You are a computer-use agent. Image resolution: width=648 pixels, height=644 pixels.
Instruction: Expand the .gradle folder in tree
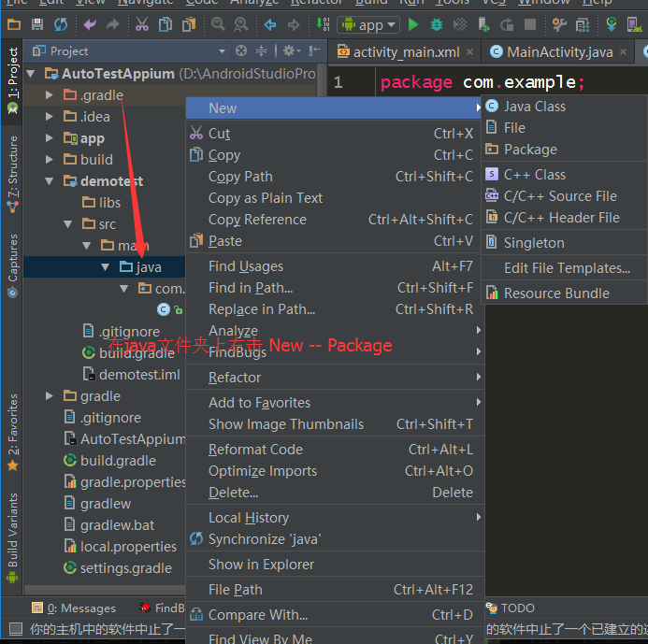pos(50,95)
